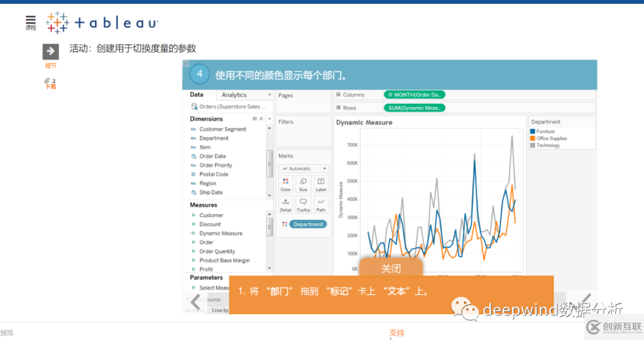Click the Furniture blue legend swatch

click(532, 131)
